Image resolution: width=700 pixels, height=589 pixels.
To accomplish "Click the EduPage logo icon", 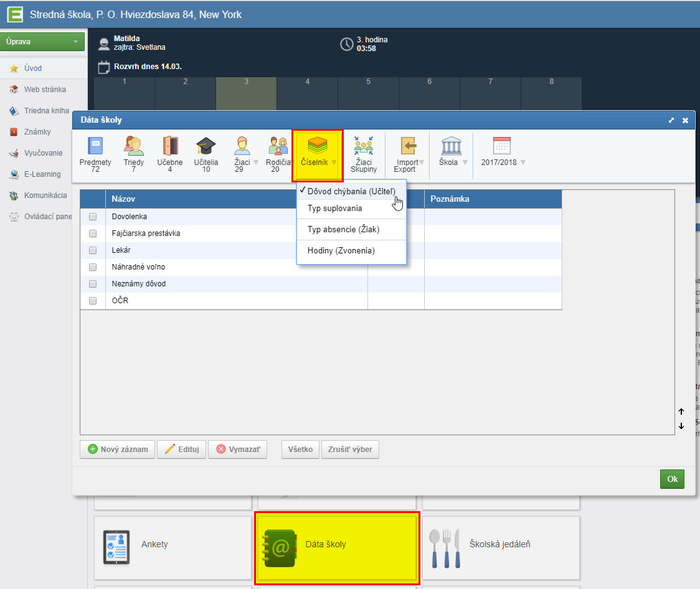I will click(x=15, y=14).
